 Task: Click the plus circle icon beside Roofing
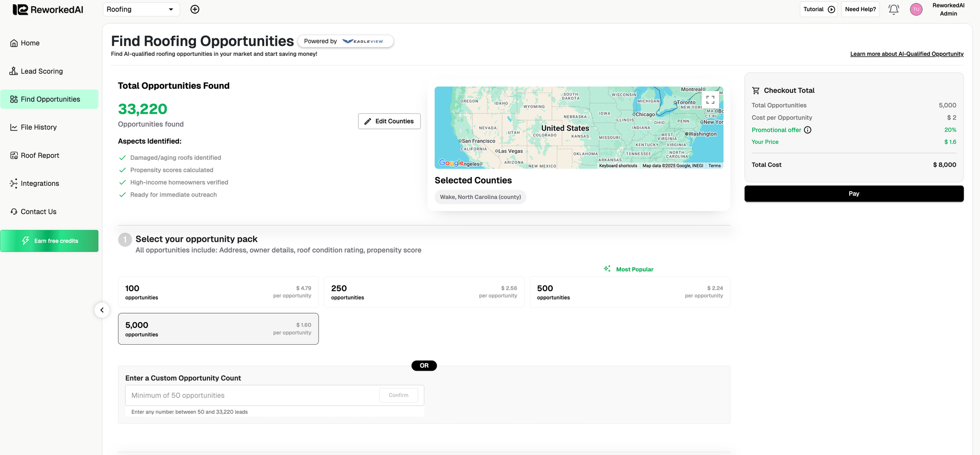(195, 9)
